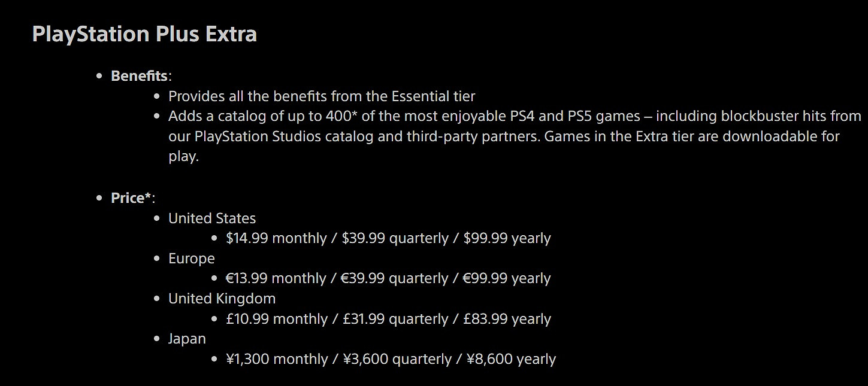Screen dimensions: 868x386
Task: Click the £83.99 yearly price
Action: (507, 319)
